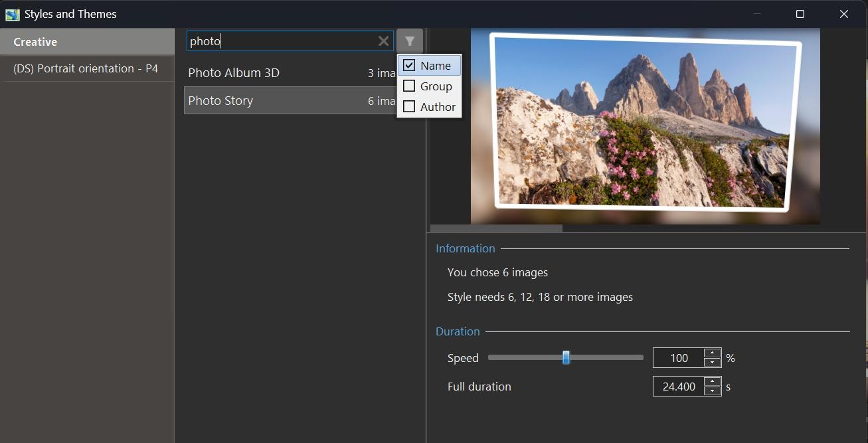Enable the Group filter checkbox

(409, 86)
